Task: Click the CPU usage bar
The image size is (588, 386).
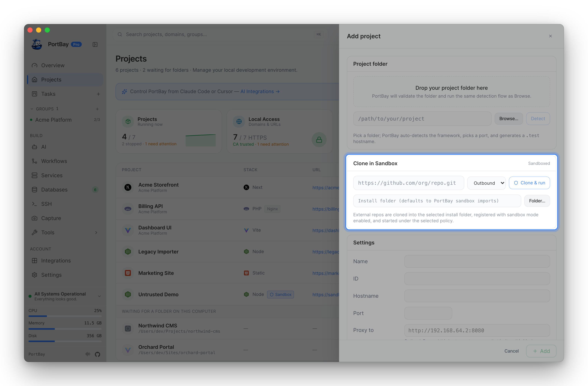Action: [65, 316]
